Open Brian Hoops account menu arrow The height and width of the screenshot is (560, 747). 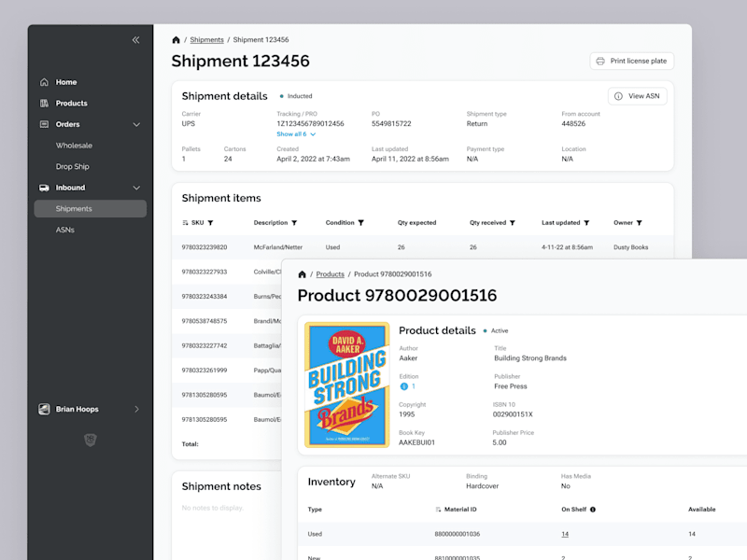pyautogui.click(x=136, y=410)
